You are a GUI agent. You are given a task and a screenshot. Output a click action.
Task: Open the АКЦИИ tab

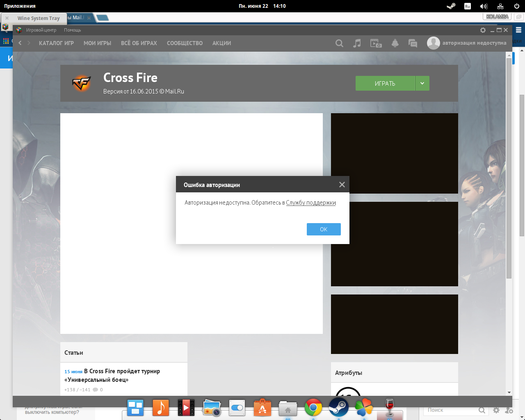(x=221, y=43)
